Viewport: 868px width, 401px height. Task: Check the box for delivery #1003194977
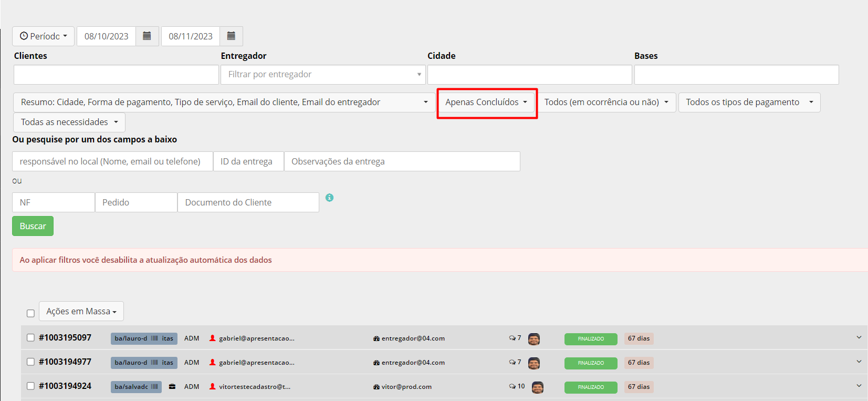click(x=30, y=362)
